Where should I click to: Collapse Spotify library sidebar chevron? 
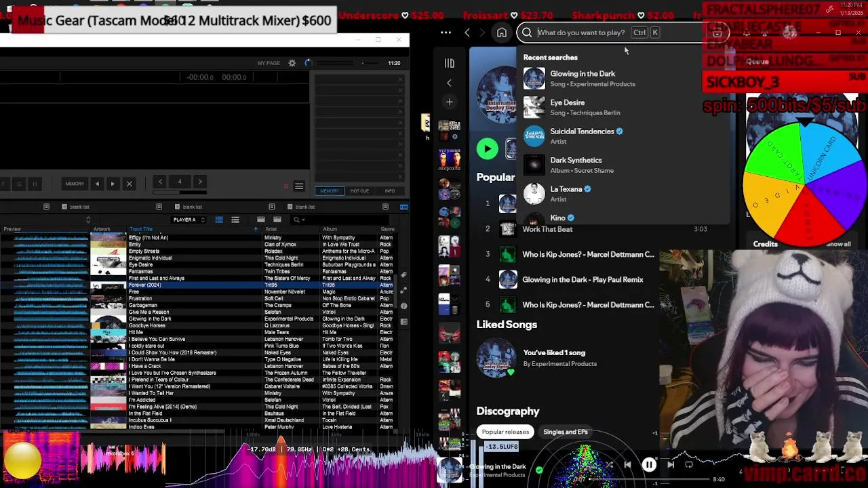[449, 83]
